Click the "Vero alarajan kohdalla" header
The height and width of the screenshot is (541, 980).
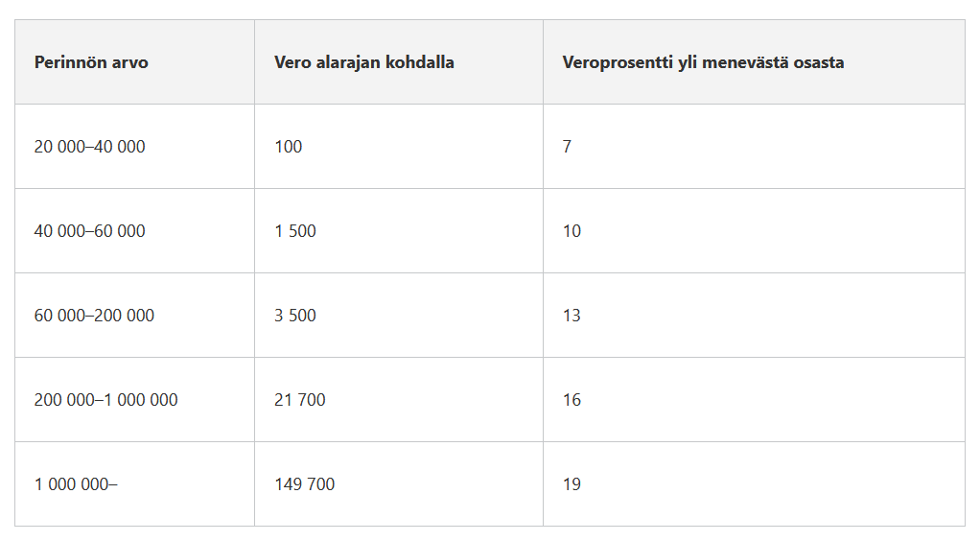(364, 62)
